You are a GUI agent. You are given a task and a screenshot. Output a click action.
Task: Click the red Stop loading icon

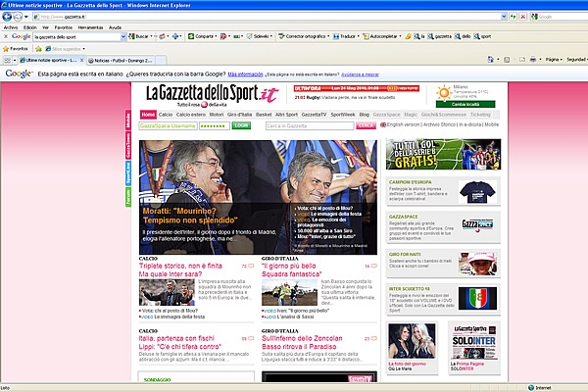522,17
